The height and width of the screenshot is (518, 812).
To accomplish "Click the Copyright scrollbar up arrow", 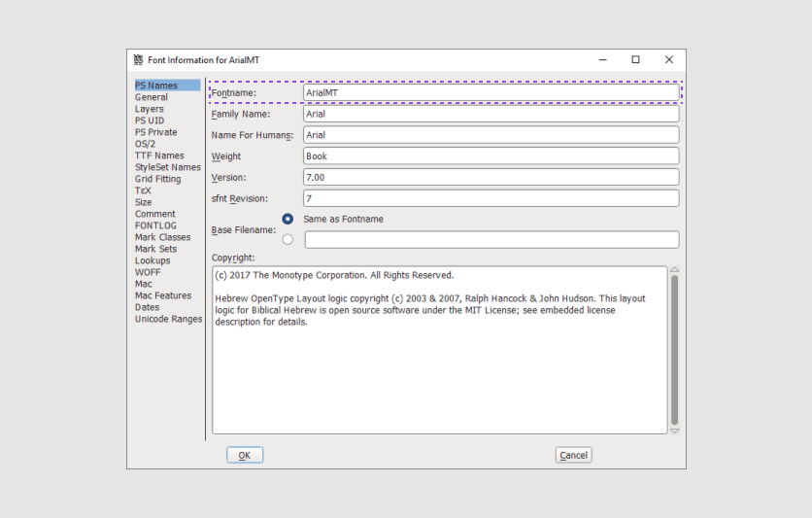I will [674, 269].
